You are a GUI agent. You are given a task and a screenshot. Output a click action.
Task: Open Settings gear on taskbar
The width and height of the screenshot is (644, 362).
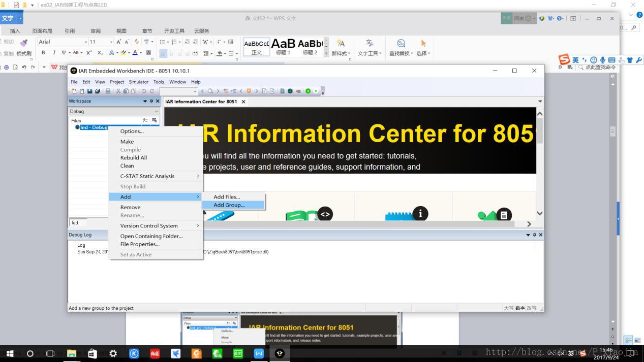click(x=113, y=353)
